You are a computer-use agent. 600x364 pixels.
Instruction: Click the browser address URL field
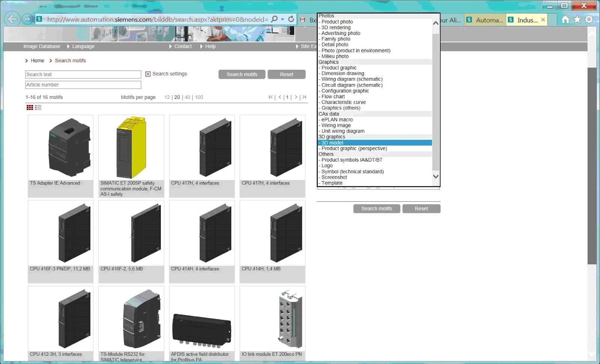(x=157, y=19)
